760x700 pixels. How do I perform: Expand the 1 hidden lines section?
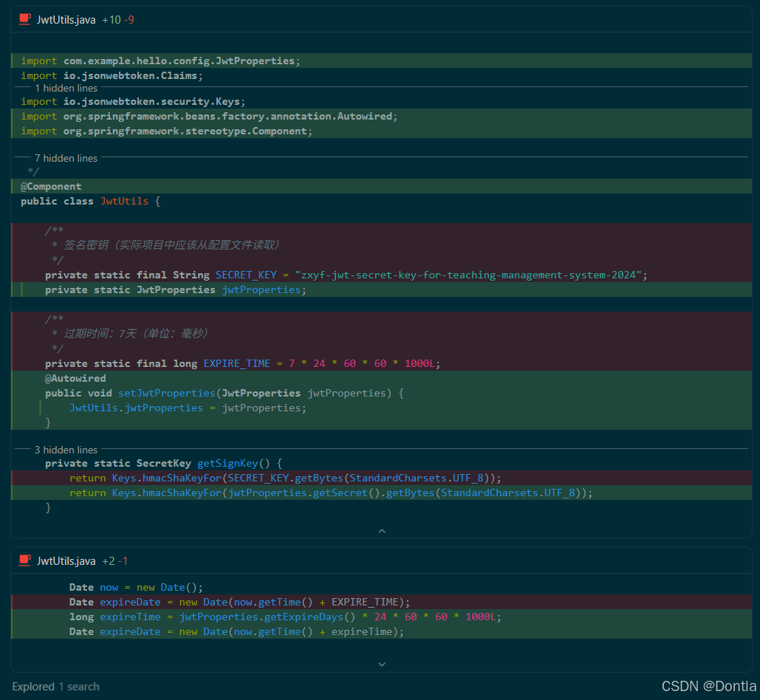(x=66, y=88)
